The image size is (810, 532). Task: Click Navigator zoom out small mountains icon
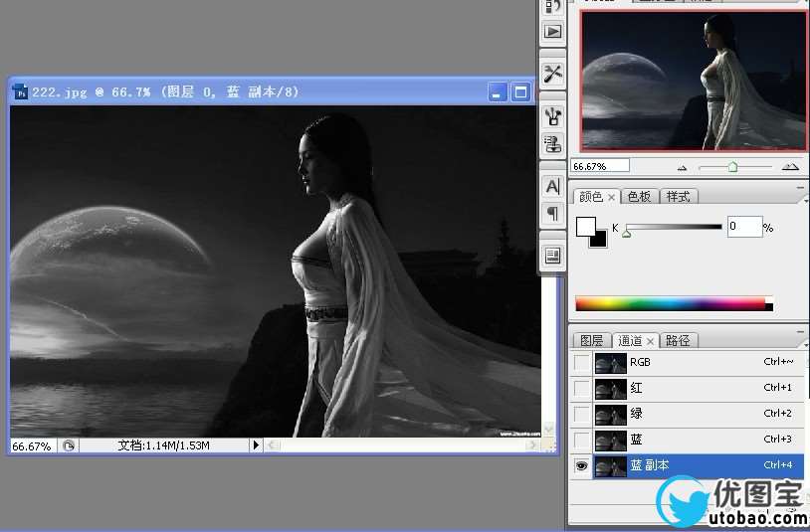682,168
